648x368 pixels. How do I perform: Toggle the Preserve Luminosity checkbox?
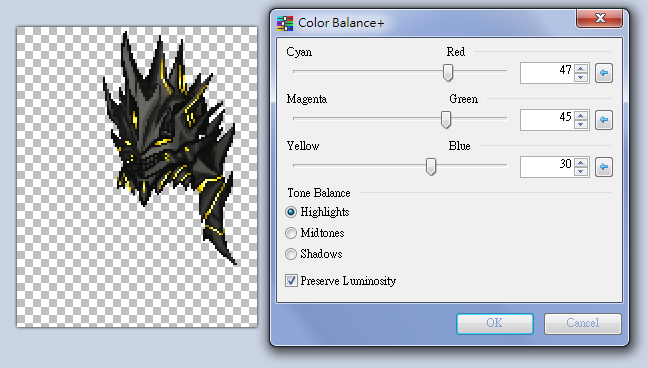[x=291, y=281]
